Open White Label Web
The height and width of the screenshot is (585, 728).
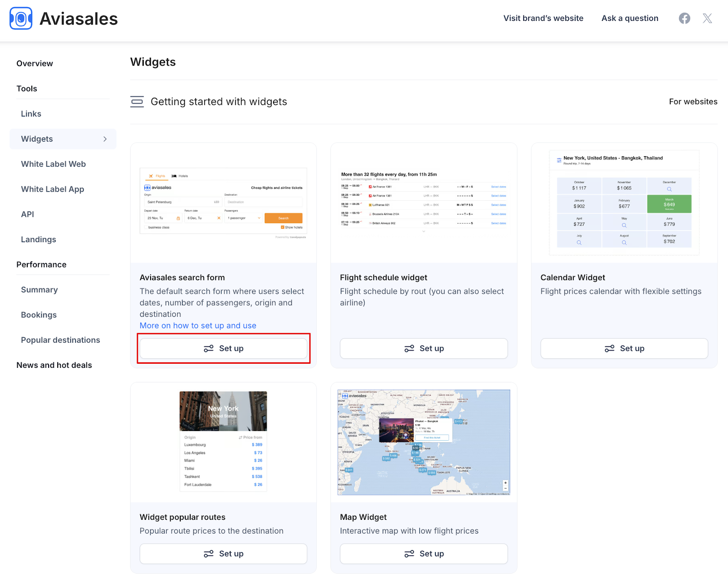(53, 164)
